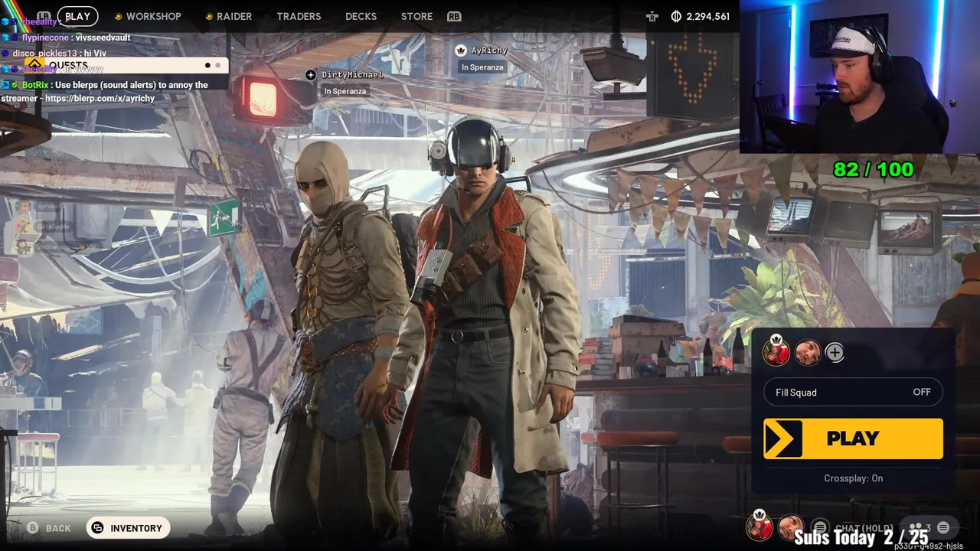The image size is (980, 551).
Task: Click the coin currency icon
Action: [x=676, y=16]
